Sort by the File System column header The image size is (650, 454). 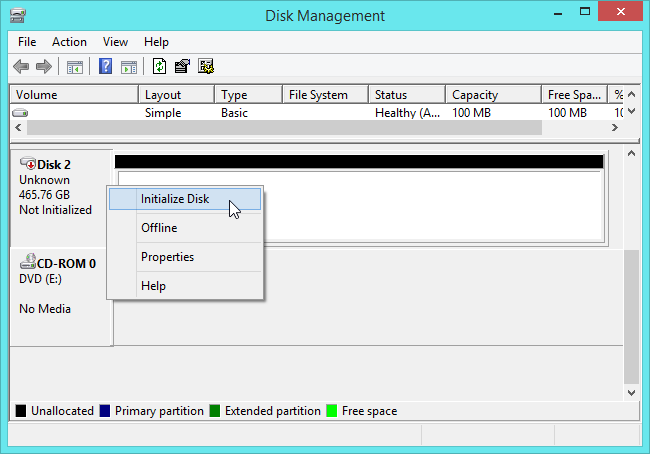318,95
